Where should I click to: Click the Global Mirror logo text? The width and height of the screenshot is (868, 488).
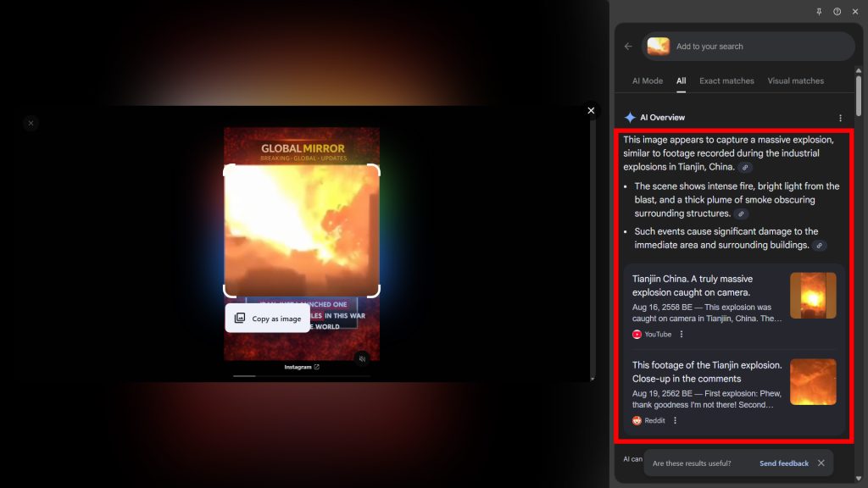[x=303, y=148]
